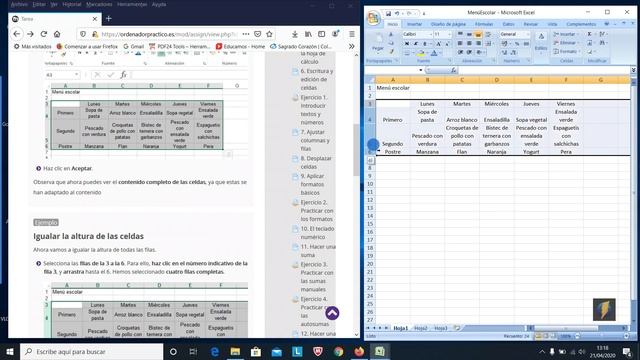This screenshot has height=360, width=640.
Task: Toggle bottom alignment in Excel ribbon
Action: tap(478, 34)
